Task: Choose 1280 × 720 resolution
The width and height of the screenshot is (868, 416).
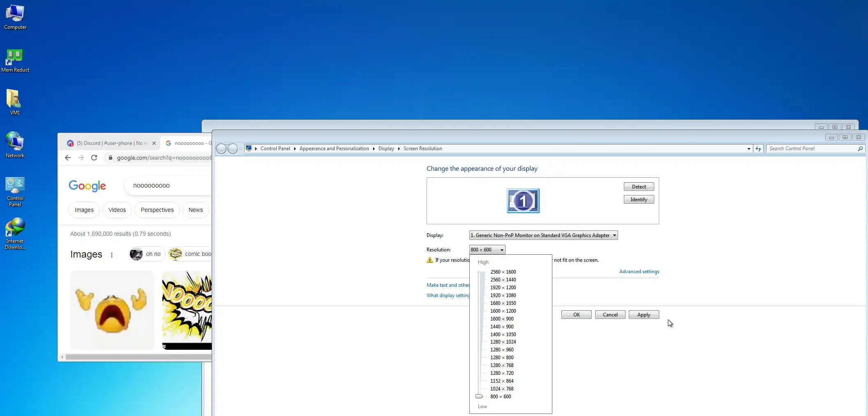Action: tap(502, 373)
